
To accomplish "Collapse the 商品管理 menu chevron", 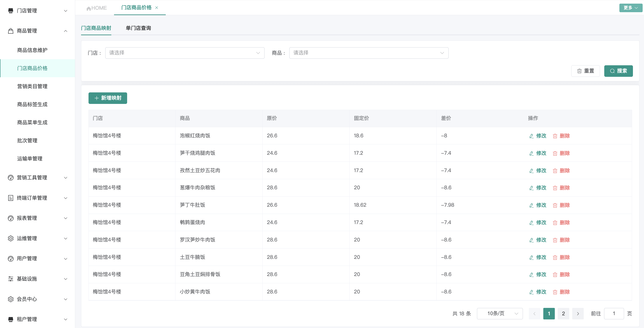I will (66, 31).
